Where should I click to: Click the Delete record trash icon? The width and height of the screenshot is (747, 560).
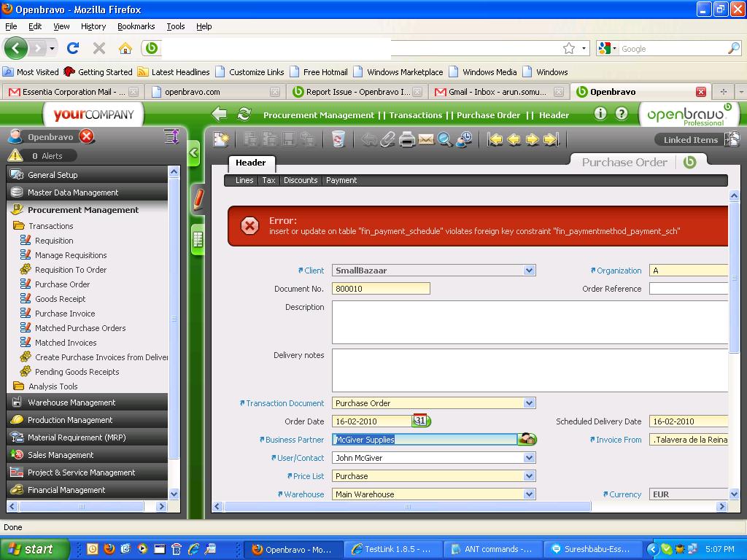[338, 139]
